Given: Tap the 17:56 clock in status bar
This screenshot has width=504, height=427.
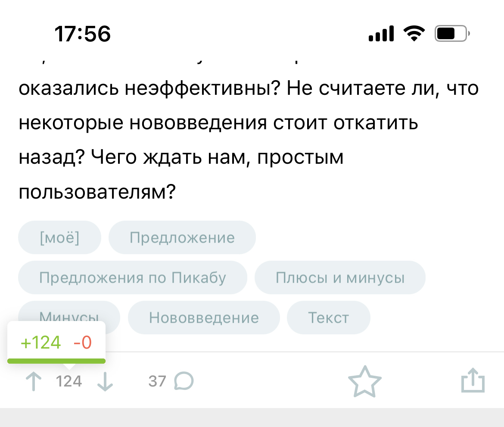Looking at the screenshot, I should pyautogui.click(x=83, y=34).
